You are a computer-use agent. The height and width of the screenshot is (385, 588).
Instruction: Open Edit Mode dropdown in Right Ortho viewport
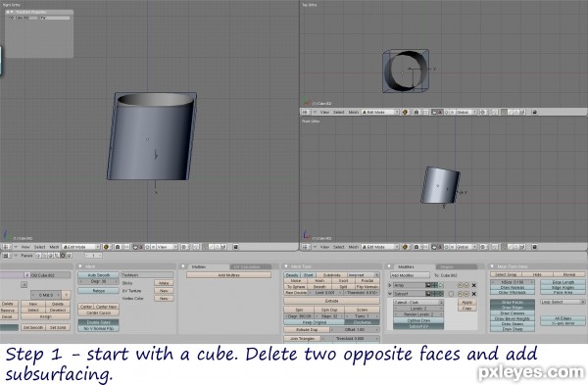(x=81, y=247)
